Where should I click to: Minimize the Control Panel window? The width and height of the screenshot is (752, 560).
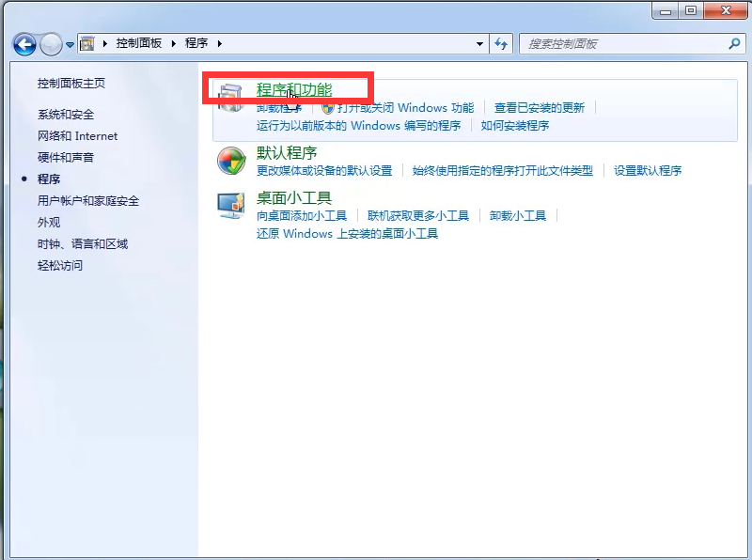pos(666,10)
